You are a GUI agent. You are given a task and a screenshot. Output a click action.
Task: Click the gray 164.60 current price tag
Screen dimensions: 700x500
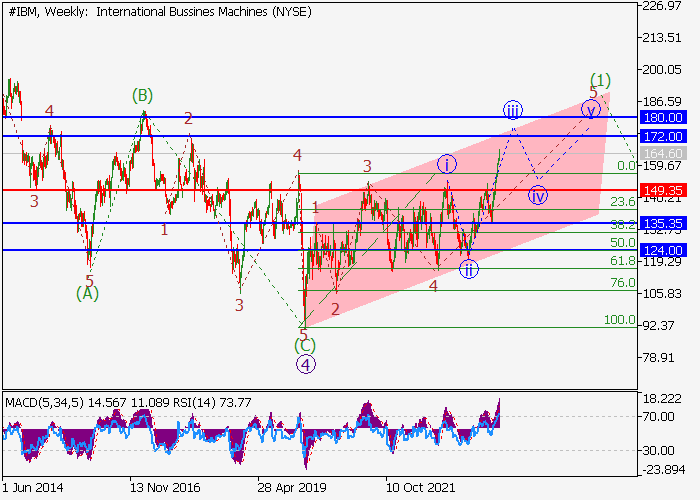pos(663,154)
